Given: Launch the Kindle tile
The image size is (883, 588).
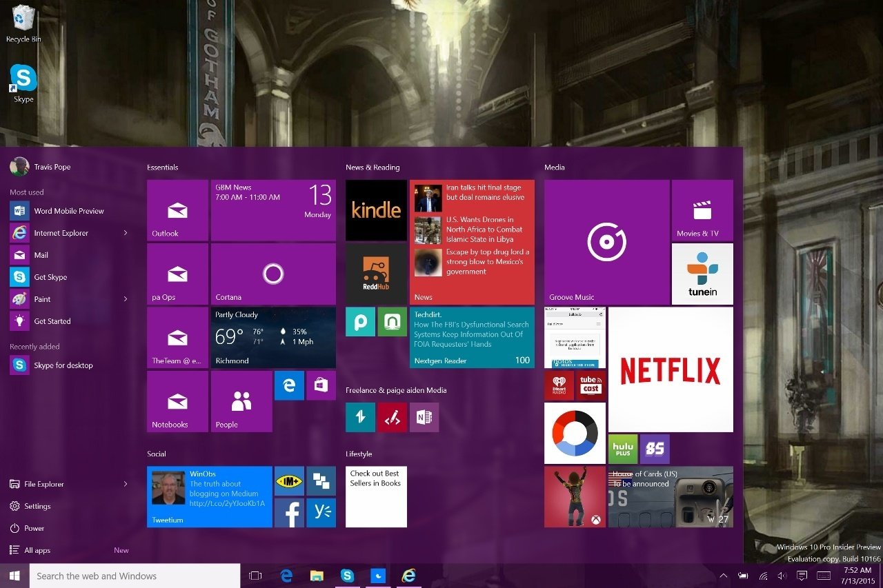Looking at the screenshot, I should pyautogui.click(x=376, y=210).
